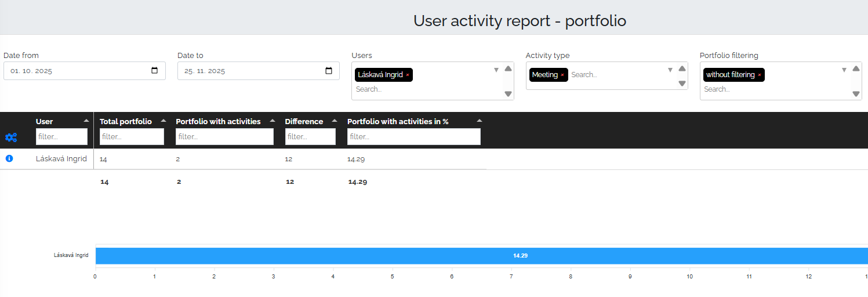
Task: Sort by the User column arrow
Action: 86,121
